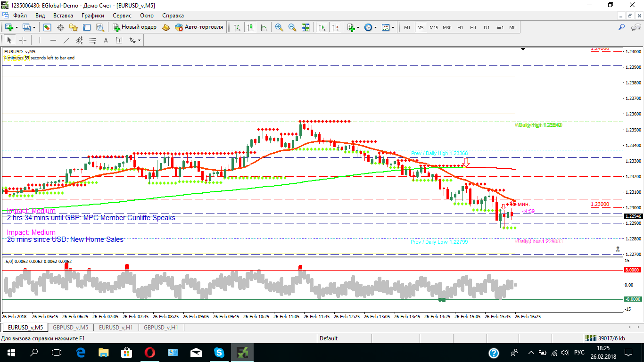Open the Strategy Tester magnifier icon
Viewport: 644px width, 362px height.
[100, 27]
